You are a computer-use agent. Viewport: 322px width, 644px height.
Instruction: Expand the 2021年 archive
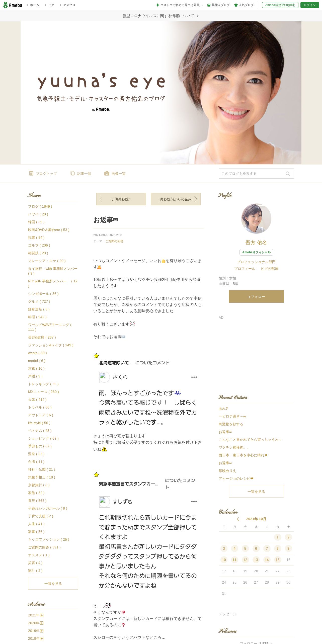[x=42, y=615]
